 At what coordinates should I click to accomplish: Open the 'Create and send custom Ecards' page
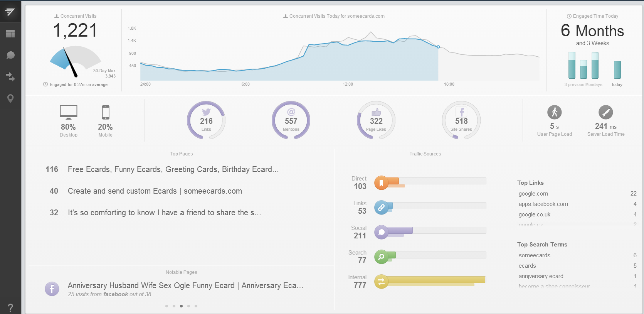[155, 191]
